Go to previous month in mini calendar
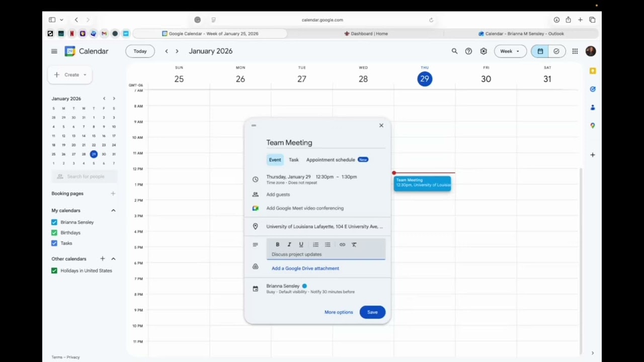644x362 pixels. coord(104,99)
